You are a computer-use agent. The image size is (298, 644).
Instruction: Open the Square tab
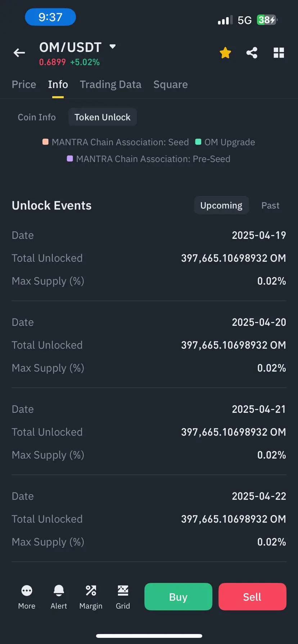(x=171, y=84)
